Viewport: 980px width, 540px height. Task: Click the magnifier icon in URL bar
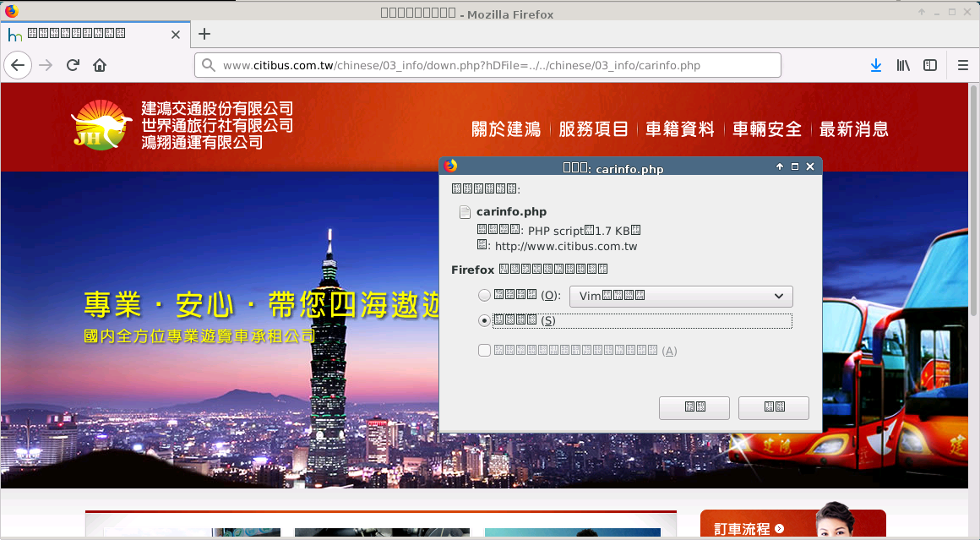209,65
